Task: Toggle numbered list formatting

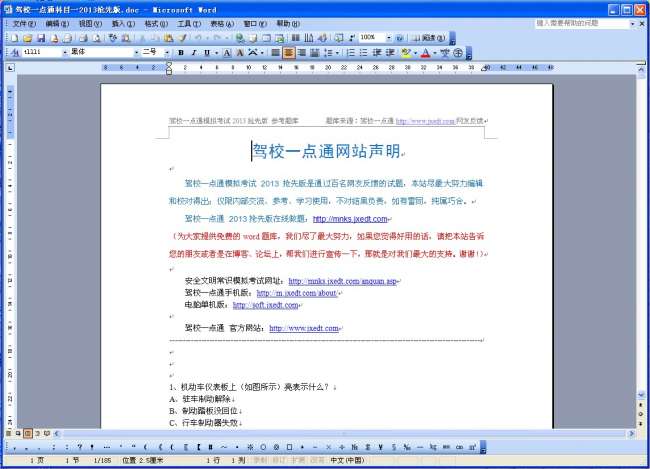Action: tap(351, 53)
